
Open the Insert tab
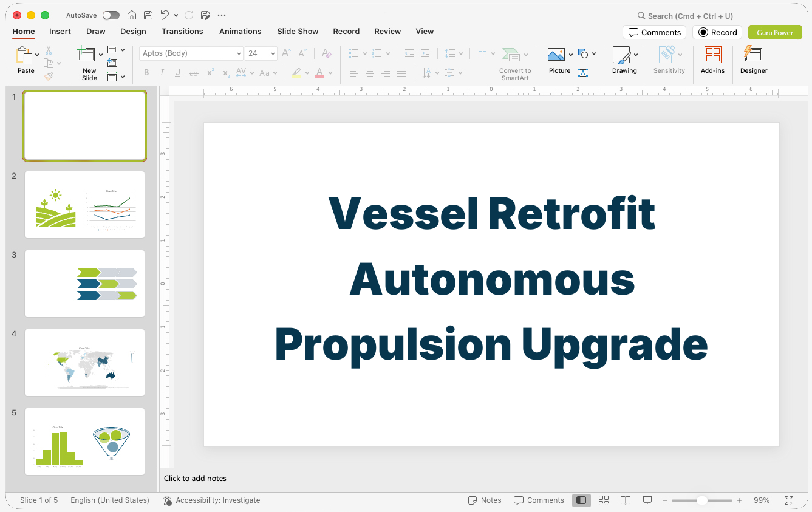coord(60,31)
